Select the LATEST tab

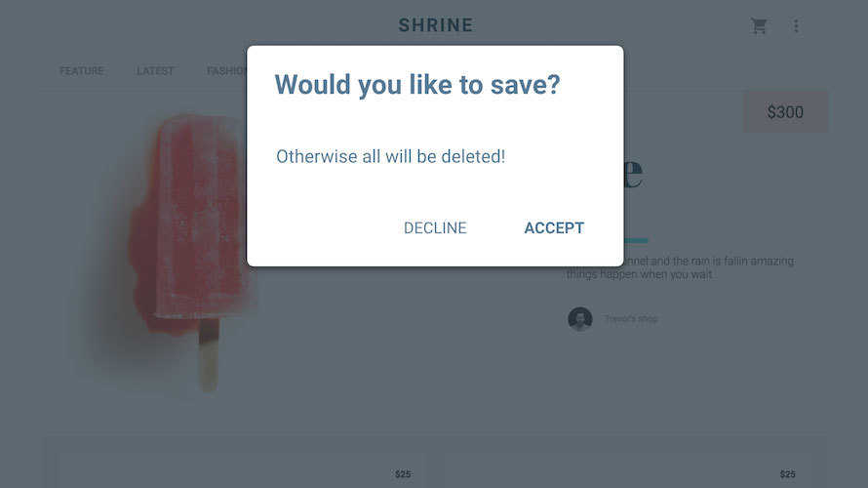pos(155,71)
